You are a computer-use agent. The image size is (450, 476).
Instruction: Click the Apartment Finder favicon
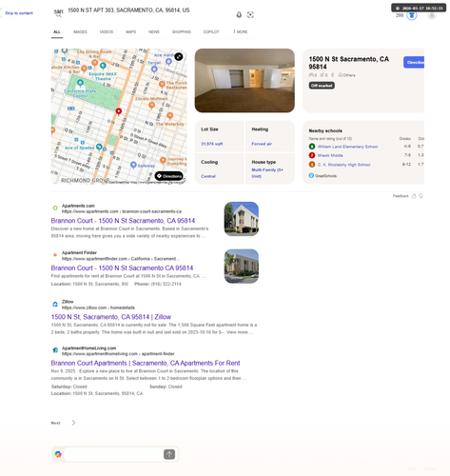(55, 255)
